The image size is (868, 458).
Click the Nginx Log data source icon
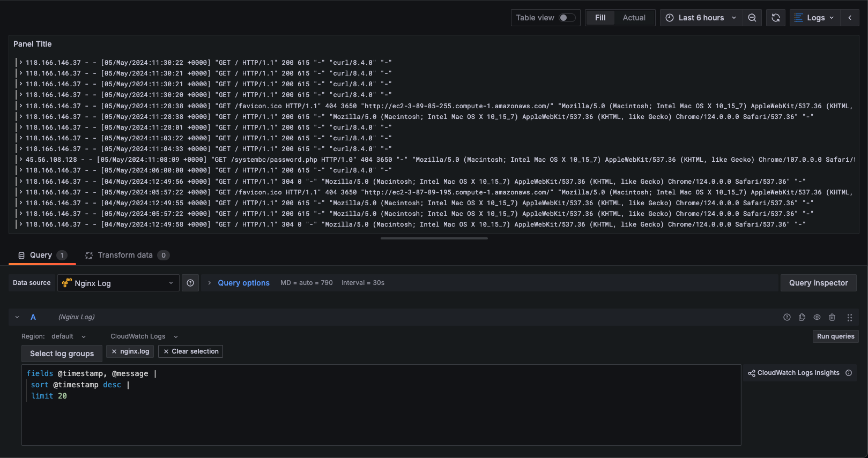click(67, 282)
